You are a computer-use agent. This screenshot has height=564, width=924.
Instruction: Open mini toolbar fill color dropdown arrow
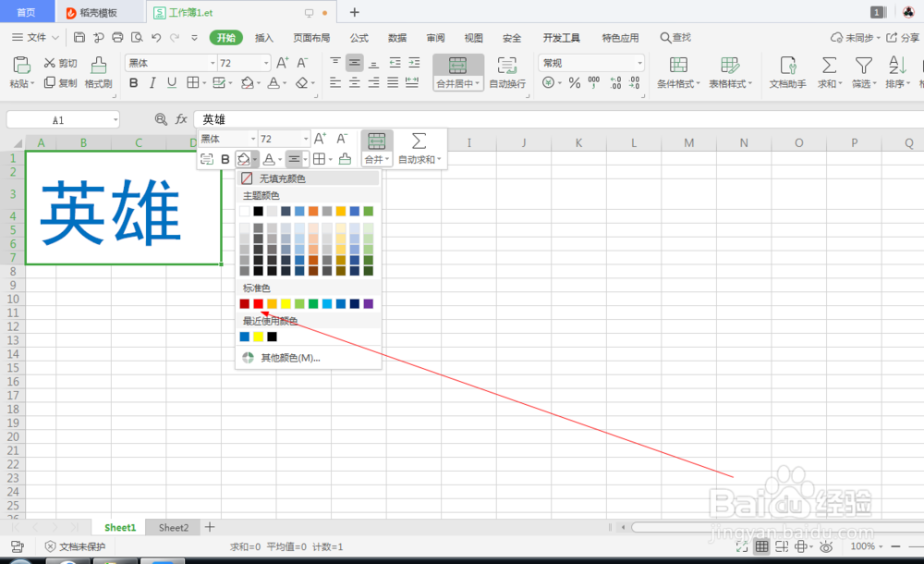[255, 159]
